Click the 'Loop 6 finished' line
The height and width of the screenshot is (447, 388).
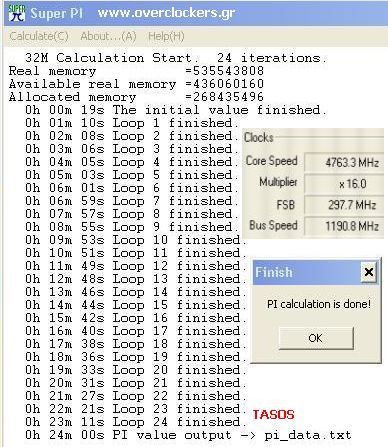click(132, 188)
